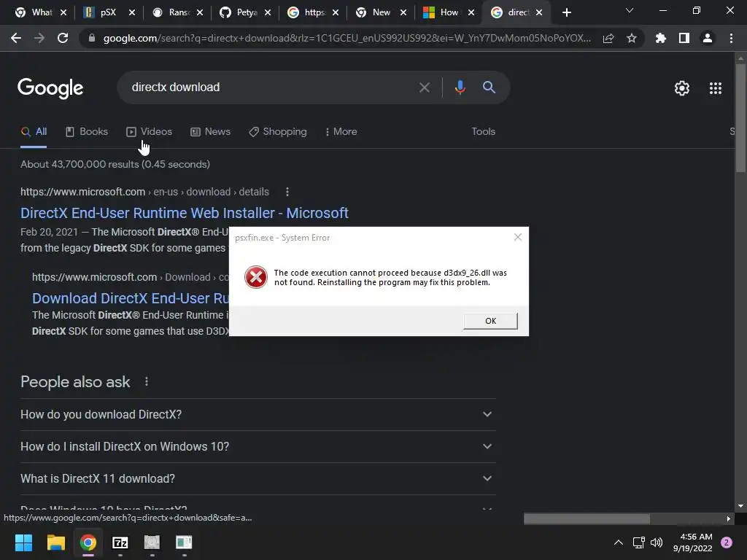This screenshot has width=747, height=560.
Task: Click the sixth taskbar app icon
Action: pyautogui.click(x=184, y=542)
